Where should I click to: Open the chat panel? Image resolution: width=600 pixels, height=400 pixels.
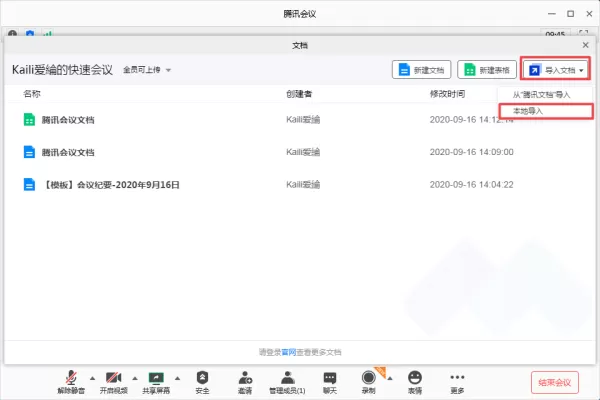pyautogui.click(x=330, y=382)
